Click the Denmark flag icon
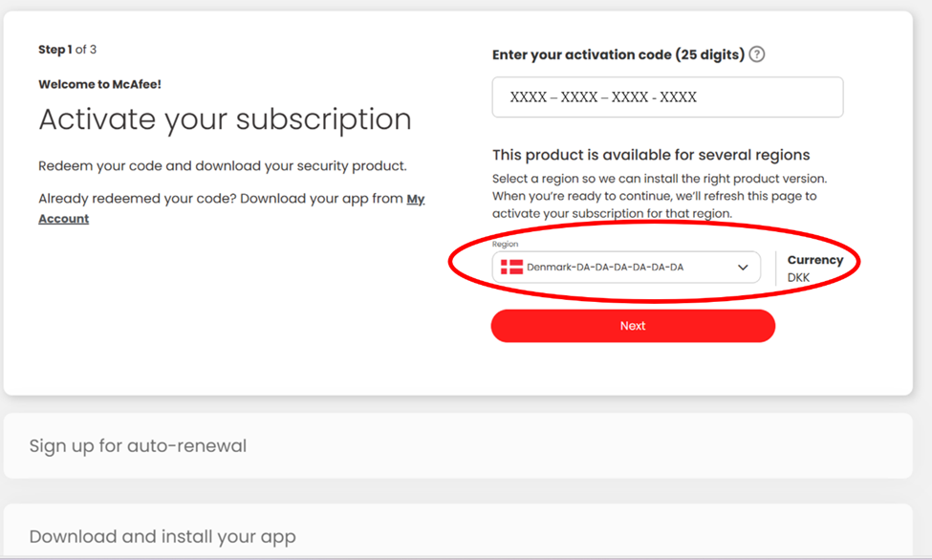 point(511,268)
